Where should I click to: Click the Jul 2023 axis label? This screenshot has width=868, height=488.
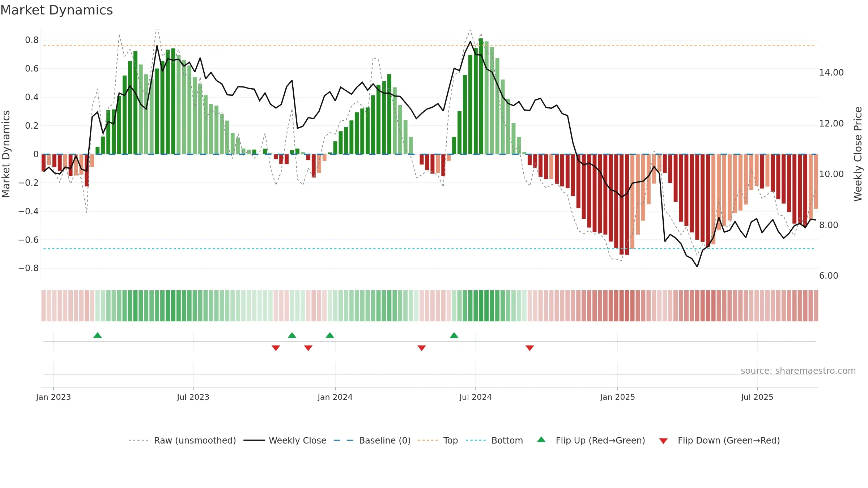pos(193,397)
